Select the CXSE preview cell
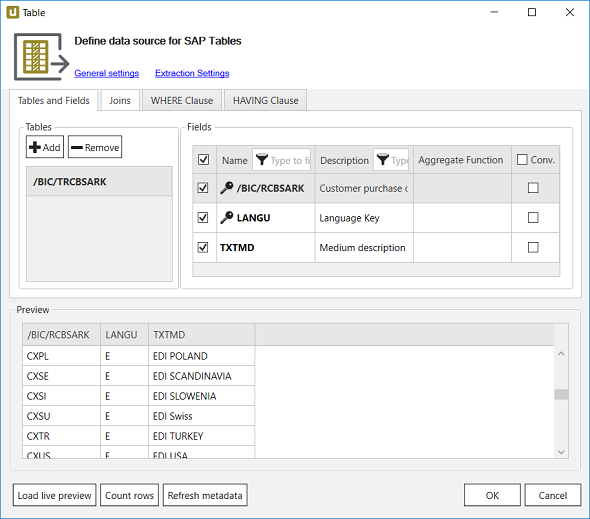 [x=61, y=376]
